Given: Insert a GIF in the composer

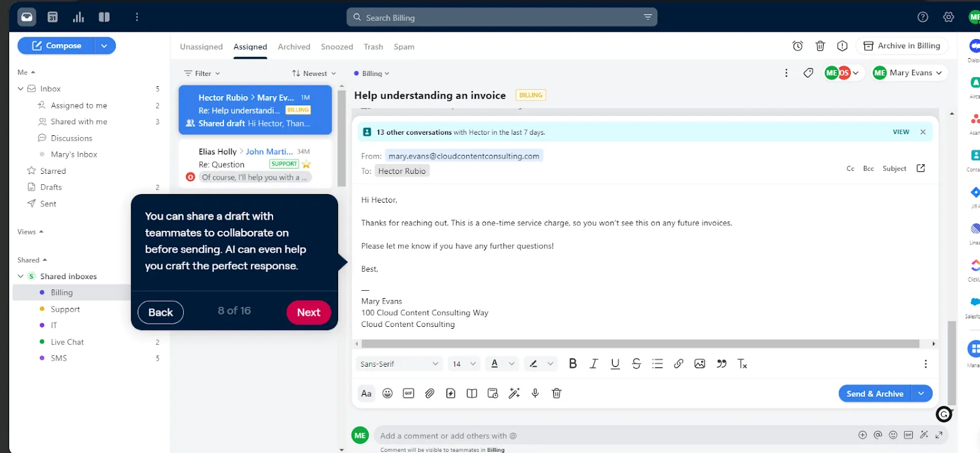Looking at the screenshot, I should (409, 393).
